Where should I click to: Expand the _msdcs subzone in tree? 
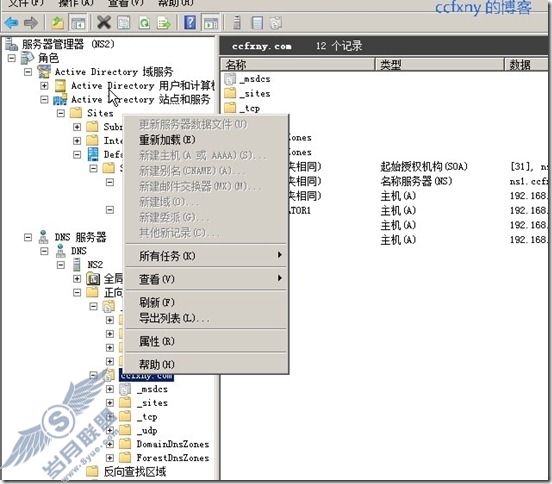click(110, 389)
